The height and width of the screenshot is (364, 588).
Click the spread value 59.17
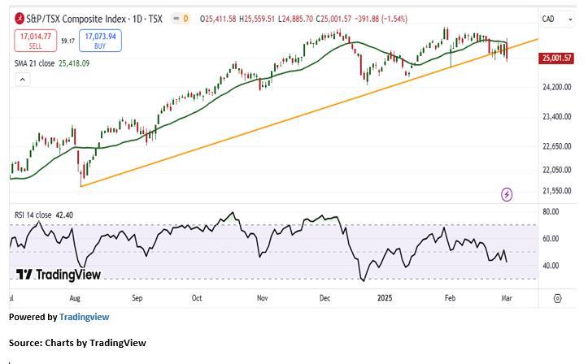click(x=68, y=40)
